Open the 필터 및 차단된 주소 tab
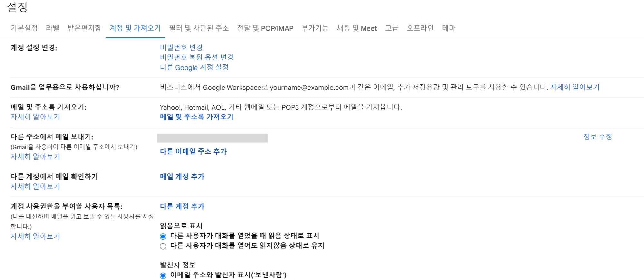 click(x=199, y=28)
